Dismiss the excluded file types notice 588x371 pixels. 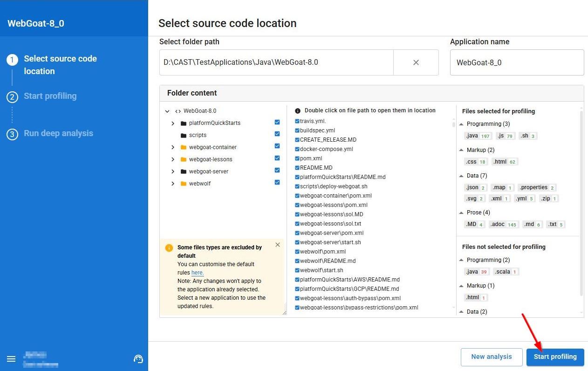click(278, 245)
